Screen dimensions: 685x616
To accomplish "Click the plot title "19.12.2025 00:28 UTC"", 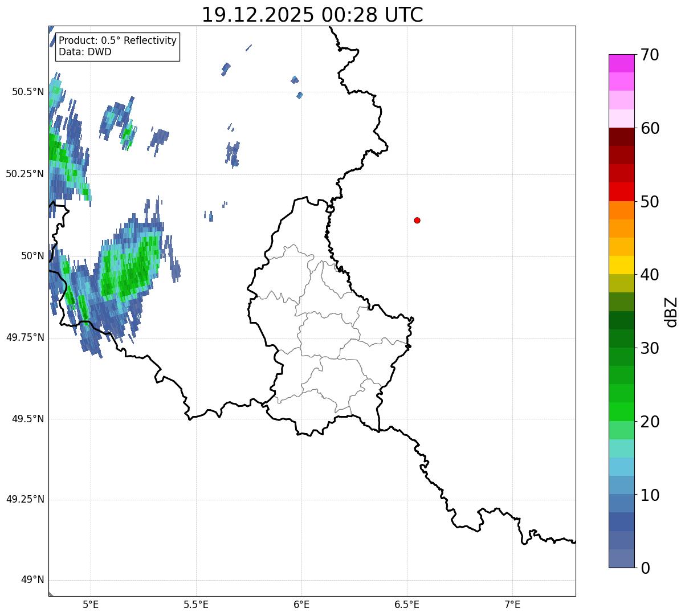I will [x=312, y=15].
